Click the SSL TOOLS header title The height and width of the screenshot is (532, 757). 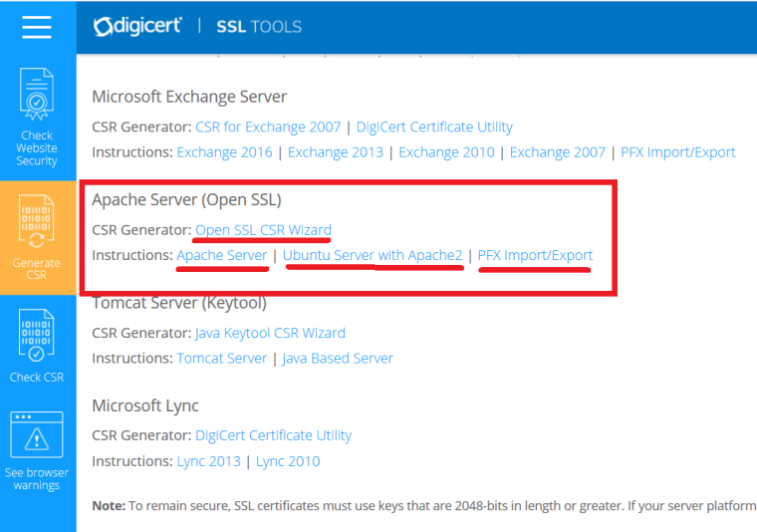tap(259, 27)
